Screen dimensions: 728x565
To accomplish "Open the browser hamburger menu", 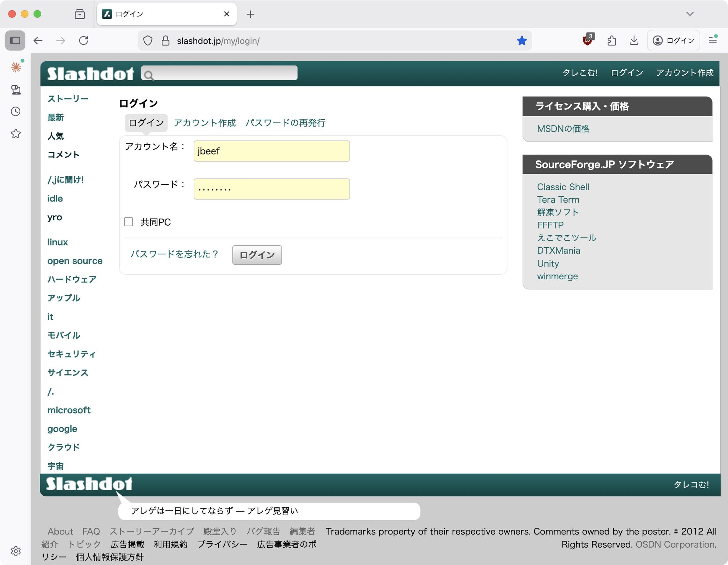I will coord(712,41).
